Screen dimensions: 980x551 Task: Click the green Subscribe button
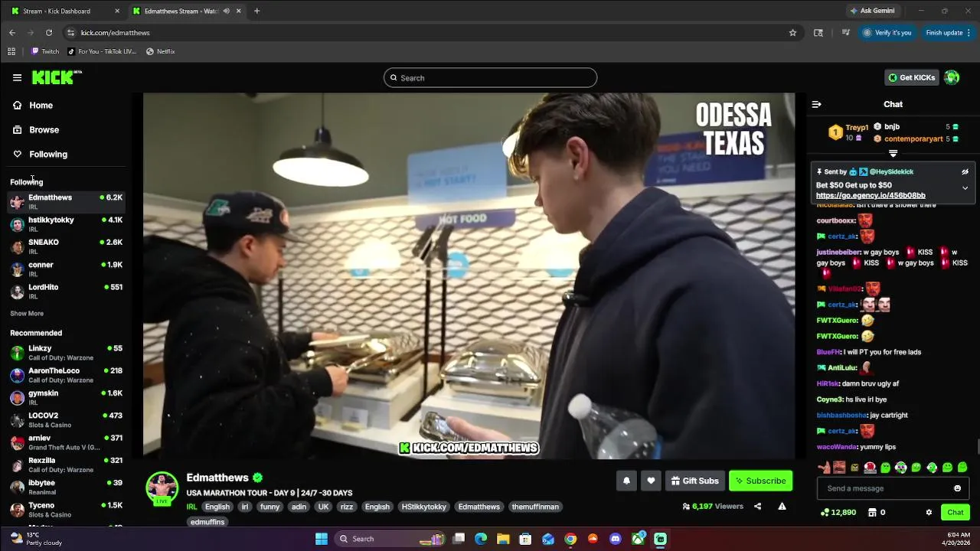pos(761,481)
